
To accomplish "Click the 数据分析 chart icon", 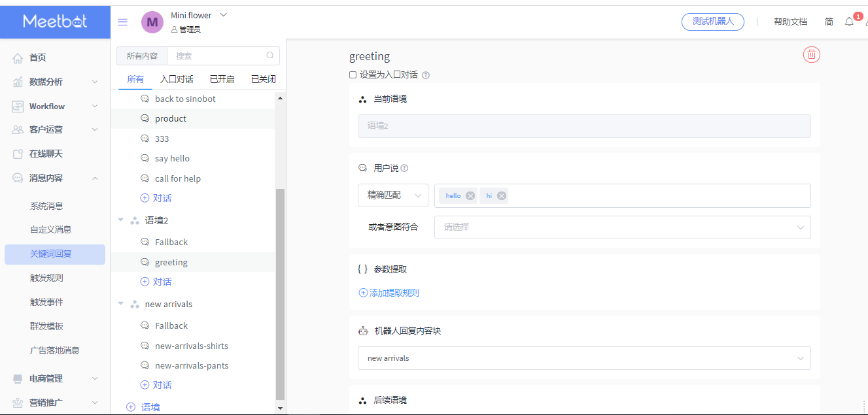I will coord(18,82).
